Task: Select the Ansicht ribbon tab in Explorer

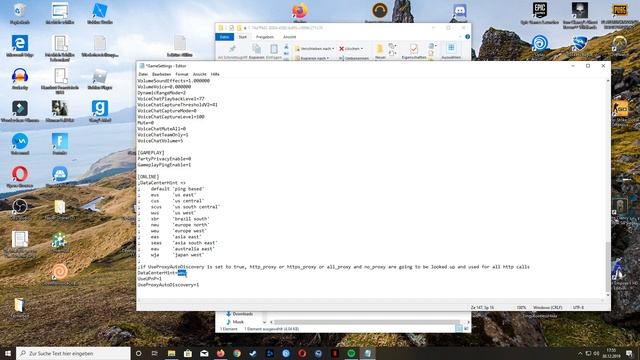Action: 289,37
